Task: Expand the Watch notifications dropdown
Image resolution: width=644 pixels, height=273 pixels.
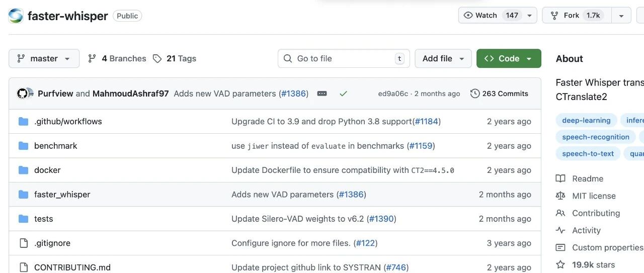Action: (529, 15)
